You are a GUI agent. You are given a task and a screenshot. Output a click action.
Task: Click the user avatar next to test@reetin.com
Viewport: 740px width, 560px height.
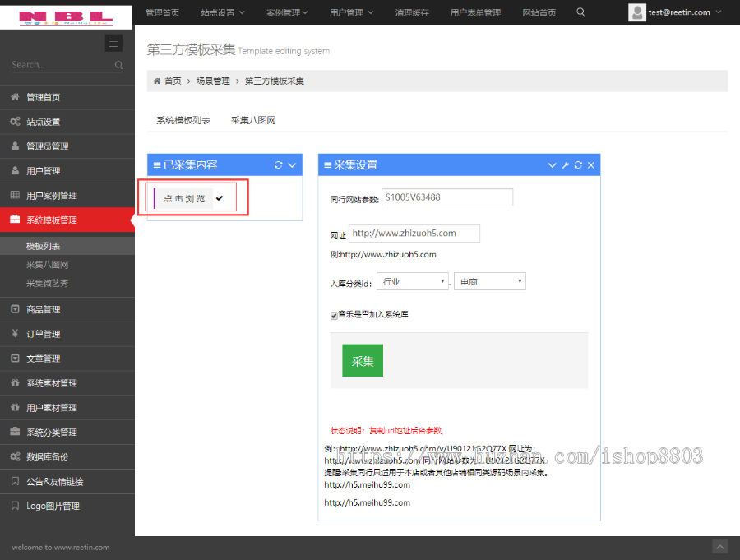(636, 13)
